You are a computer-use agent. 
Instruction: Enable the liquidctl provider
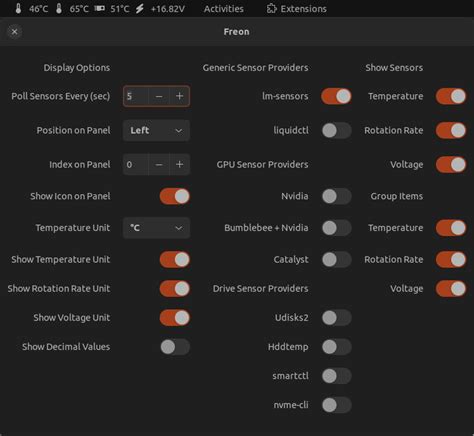click(x=336, y=130)
